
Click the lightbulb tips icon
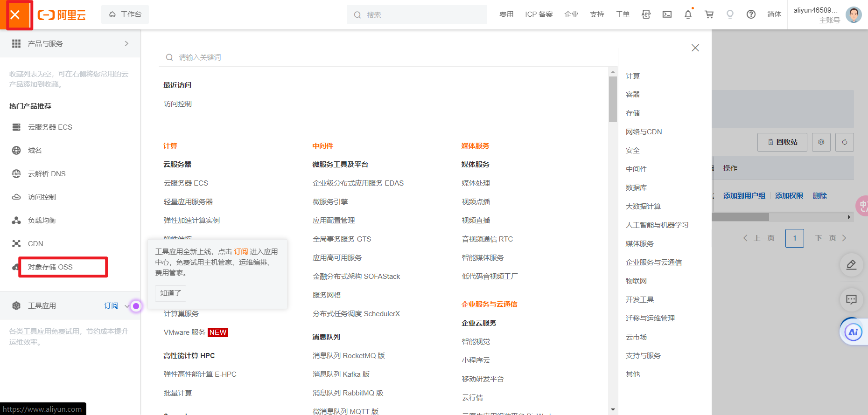730,14
